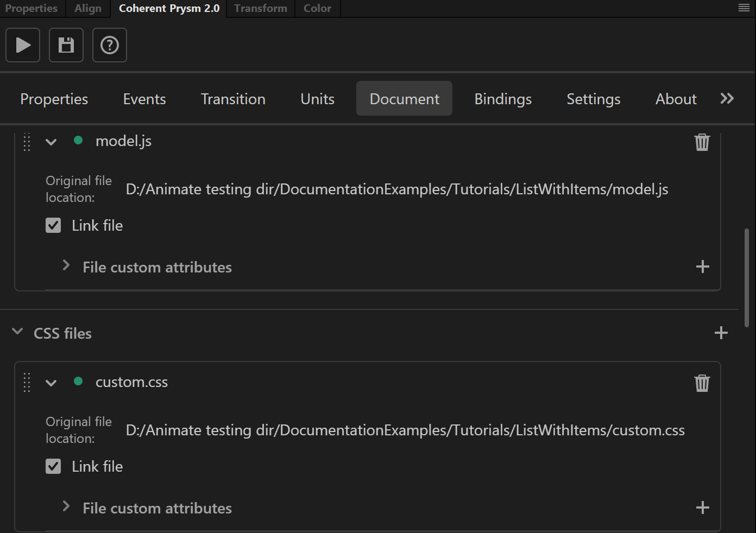
Task: Click the Save floppy disk icon
Action: (66, 45)
